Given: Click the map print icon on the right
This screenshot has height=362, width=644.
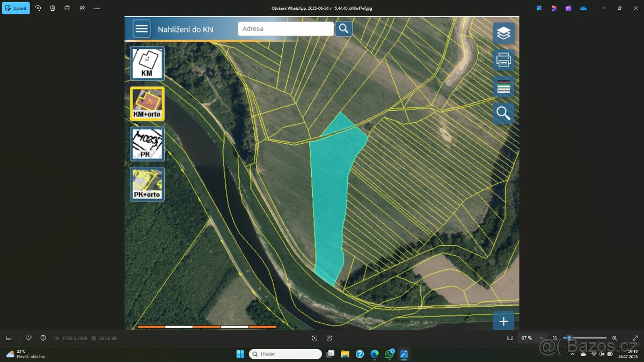Looking at the screenshot, I should (503, 60).
